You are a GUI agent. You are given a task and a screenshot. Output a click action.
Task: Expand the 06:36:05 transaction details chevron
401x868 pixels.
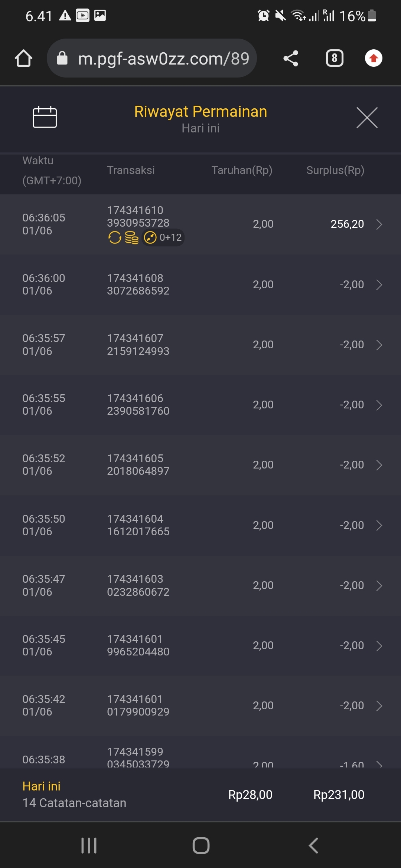(x=379, y=224)
